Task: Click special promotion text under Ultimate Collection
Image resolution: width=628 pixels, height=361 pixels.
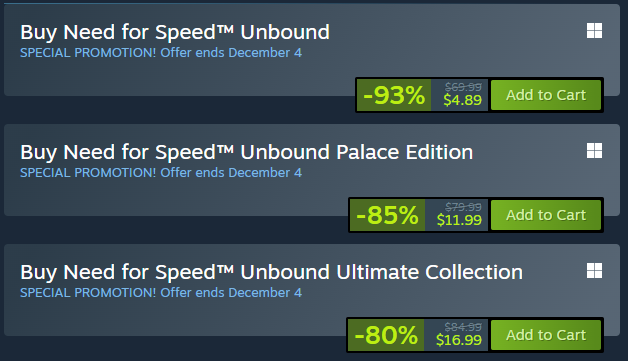Action: [x=161, y=292]
